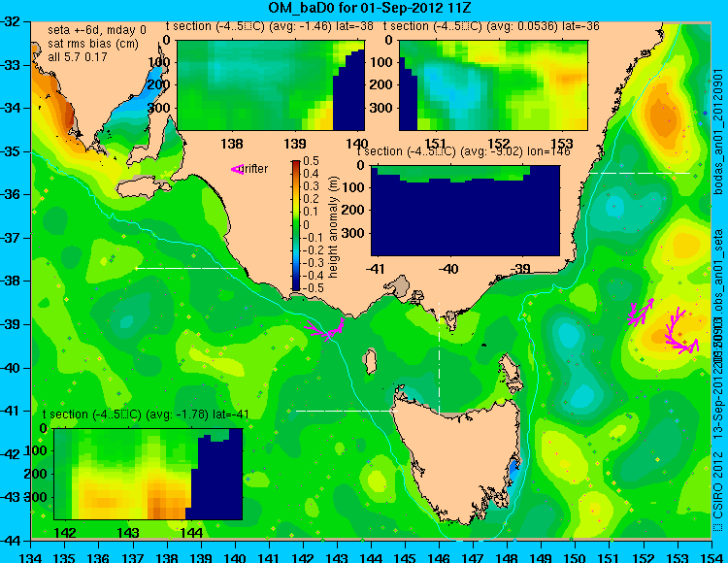Click the 146 longitude axis label

tap(439, 557)
